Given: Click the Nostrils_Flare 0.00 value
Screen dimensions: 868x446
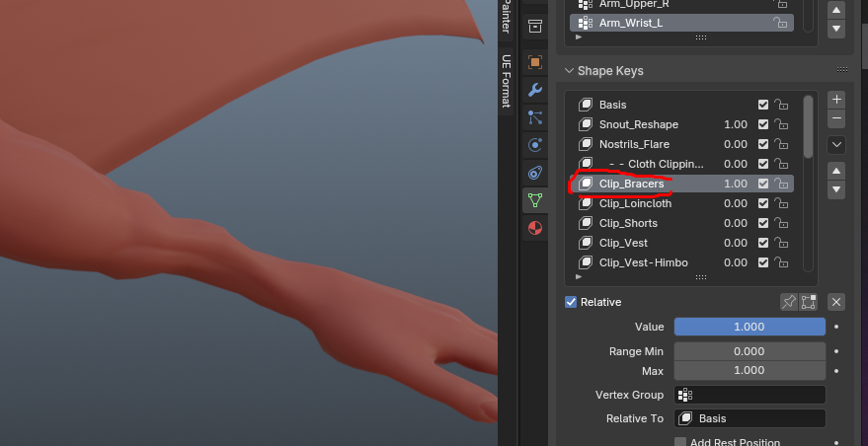Looking at the screenshot, I should [x=736, y=144].
